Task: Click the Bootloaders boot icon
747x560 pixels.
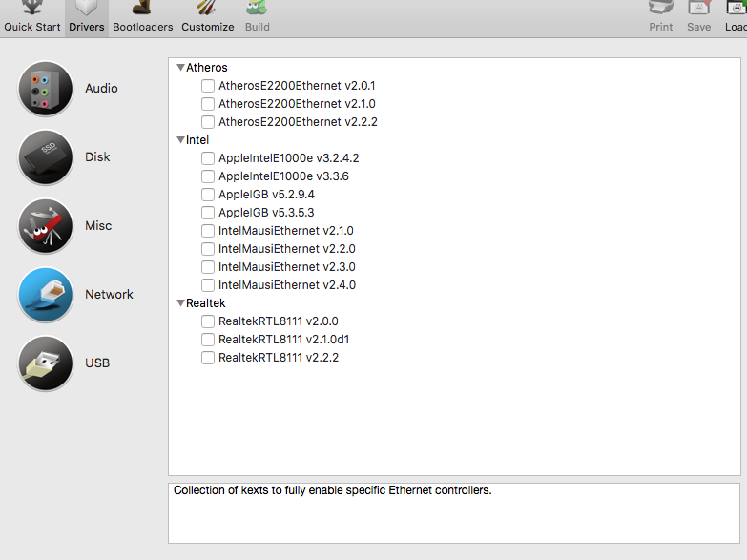Action: click(142, 7)
